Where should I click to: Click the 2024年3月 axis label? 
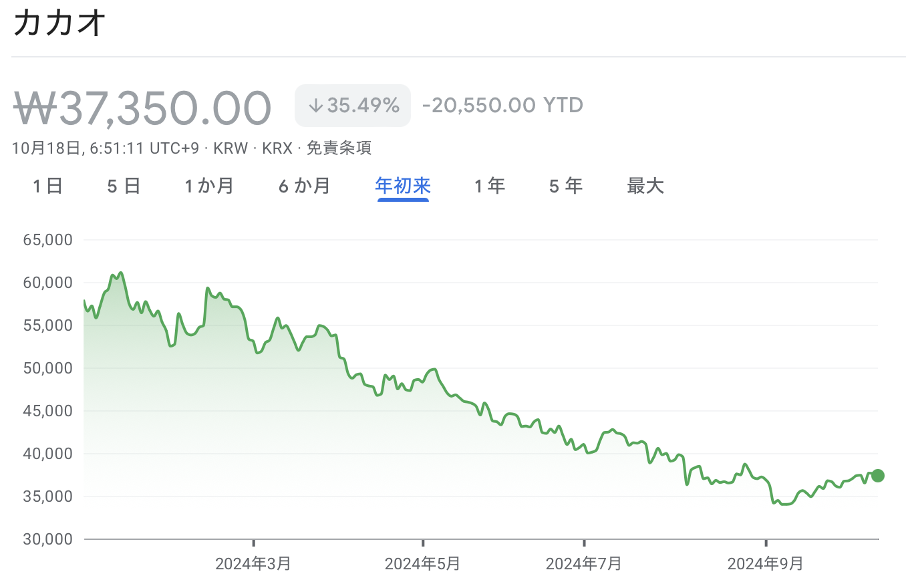coord(253,564)
